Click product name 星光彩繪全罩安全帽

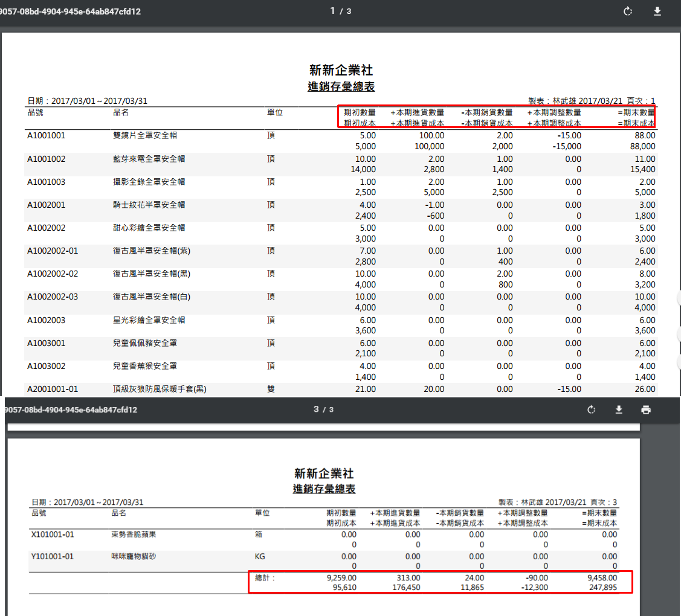[x=149, y=320]
